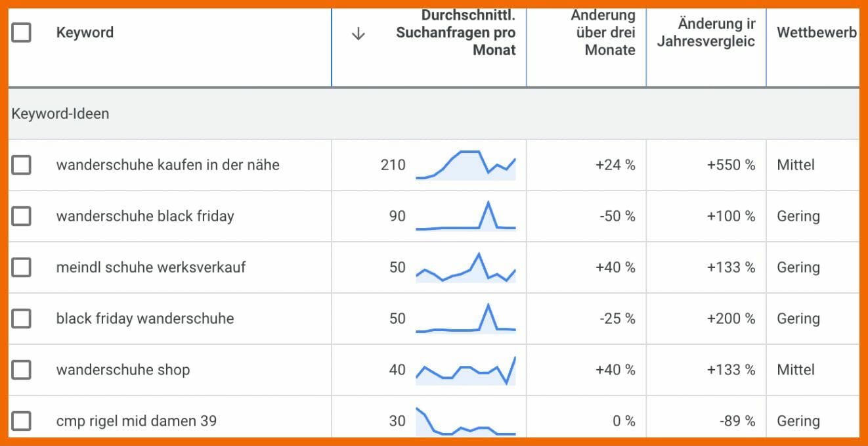The height and width of the screenshot is (446, 868).
Task: Click the descending sort arrow icon
Action: click(x=358, y=33)
